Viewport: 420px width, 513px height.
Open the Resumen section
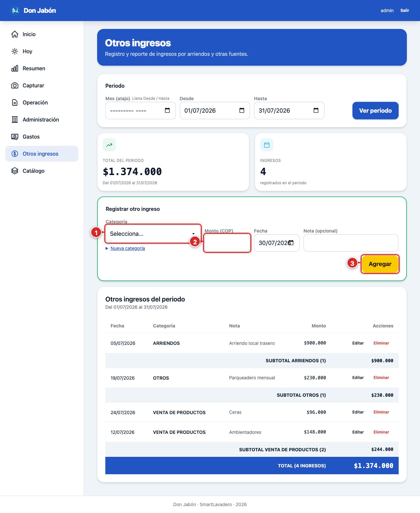point(42,68)
